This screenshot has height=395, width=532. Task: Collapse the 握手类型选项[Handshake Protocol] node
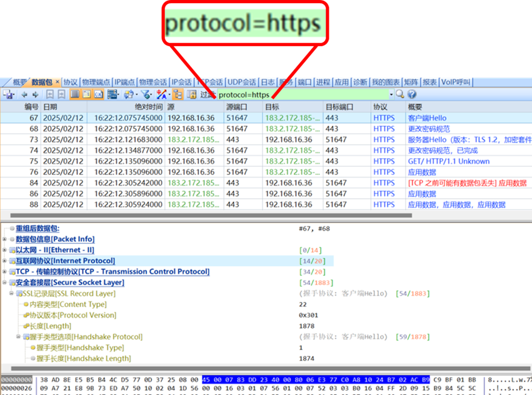19,337
